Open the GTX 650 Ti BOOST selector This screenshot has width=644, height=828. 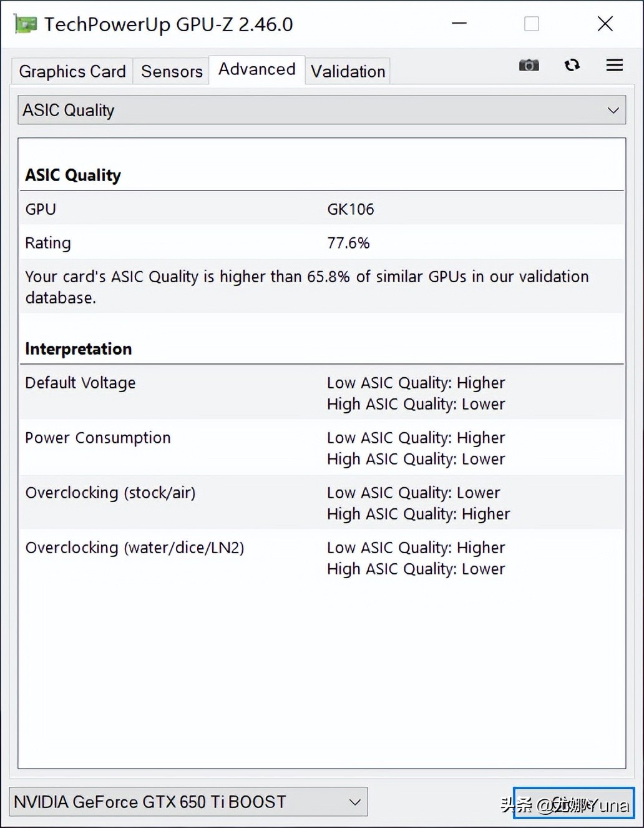pyautogui.click(x=188, y=802)
